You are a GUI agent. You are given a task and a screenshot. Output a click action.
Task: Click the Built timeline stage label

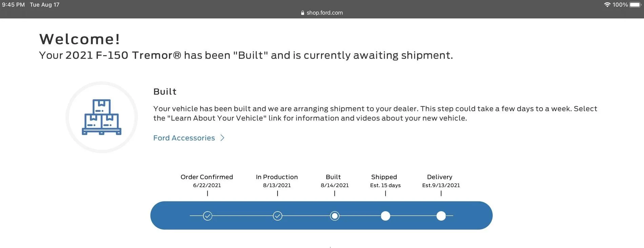click(333, 177)
